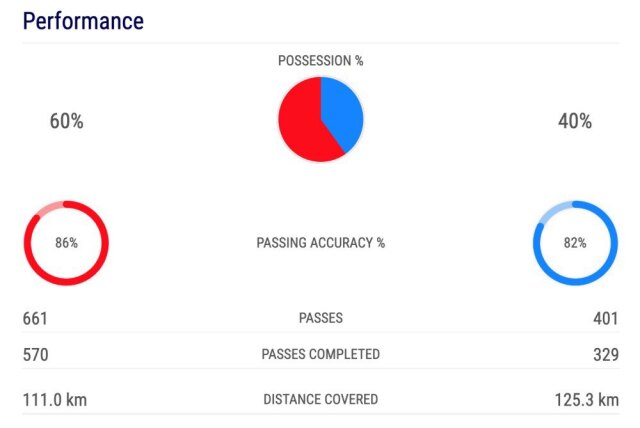Click the 60% possession value
640x428 pixels.
[66, 121]
